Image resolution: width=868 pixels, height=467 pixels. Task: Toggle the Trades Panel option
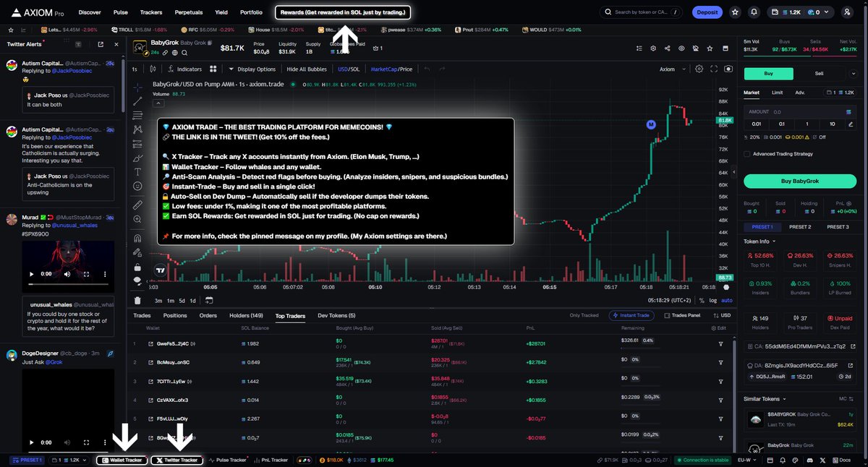point(682,315)
